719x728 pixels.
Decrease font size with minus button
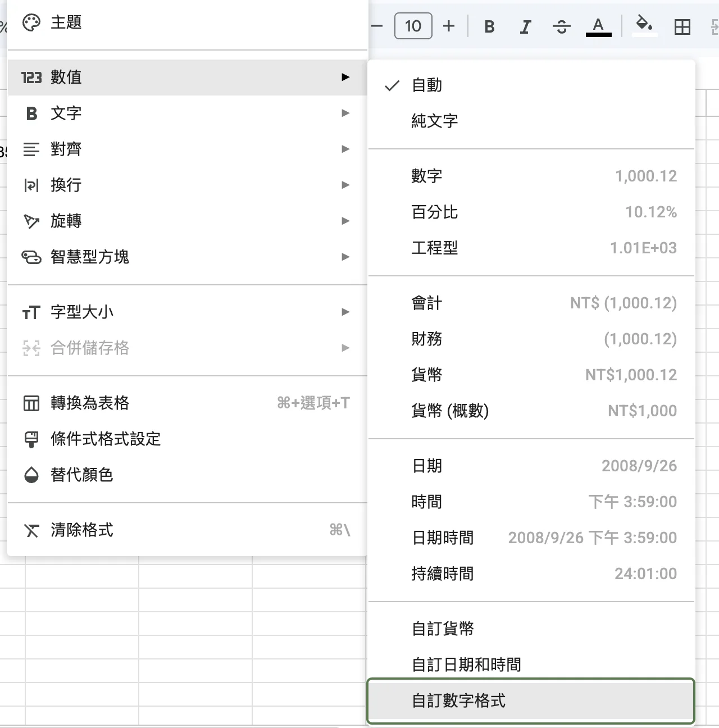pos(377,26)
